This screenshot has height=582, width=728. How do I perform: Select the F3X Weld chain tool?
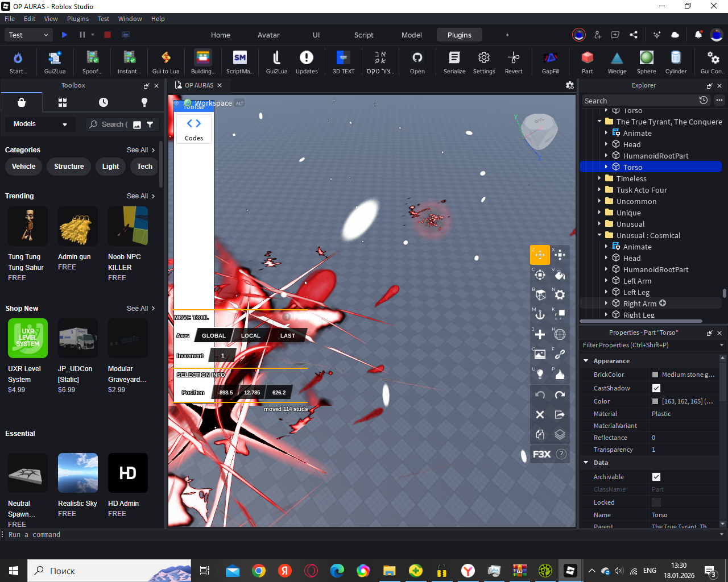(560, 354)
